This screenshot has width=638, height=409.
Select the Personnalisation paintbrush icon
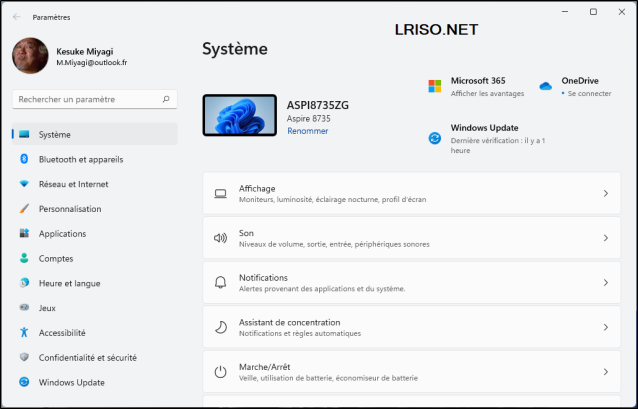point(24,209)
